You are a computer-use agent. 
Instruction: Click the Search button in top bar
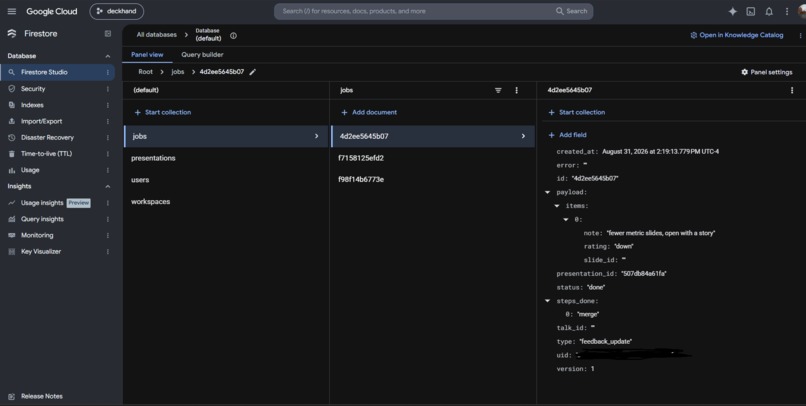[x=572, y=11]
